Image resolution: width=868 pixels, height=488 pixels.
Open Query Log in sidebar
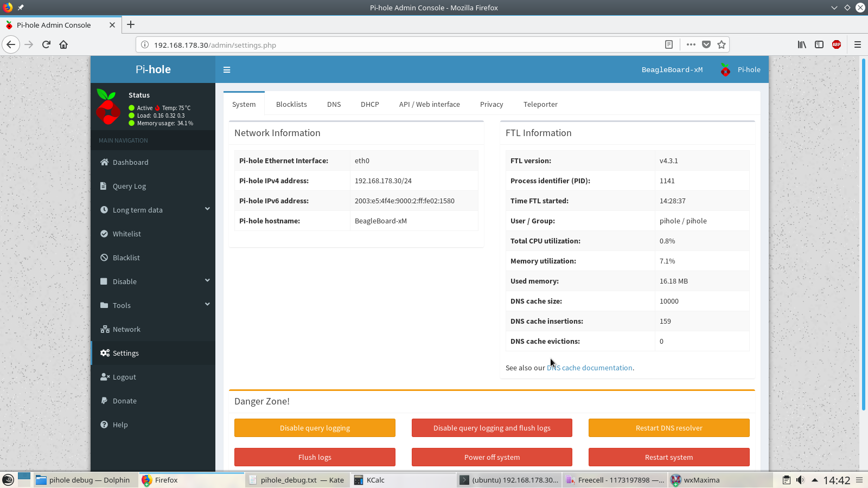[153, 186]
